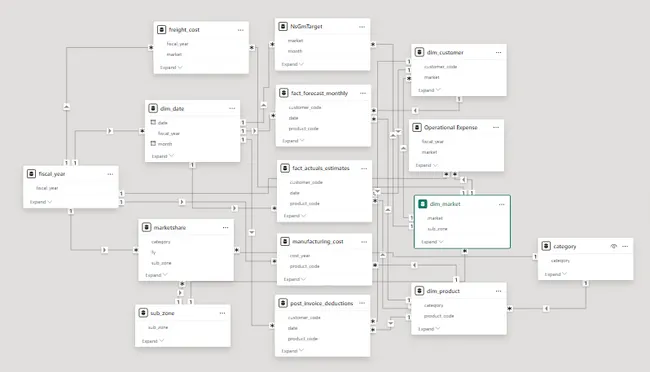The width and height of the screenshot is (650, 372).
Task: Click the fiscal_year table icon
Action: click(32, 174)
